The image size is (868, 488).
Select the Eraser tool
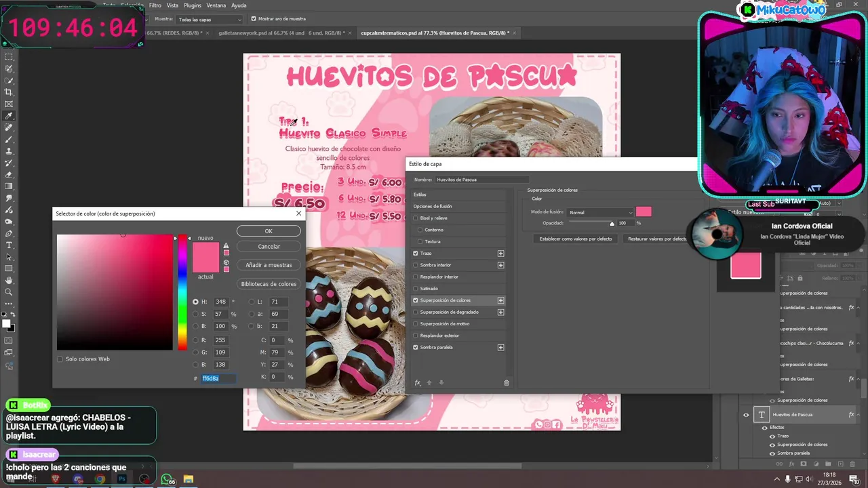9,174
